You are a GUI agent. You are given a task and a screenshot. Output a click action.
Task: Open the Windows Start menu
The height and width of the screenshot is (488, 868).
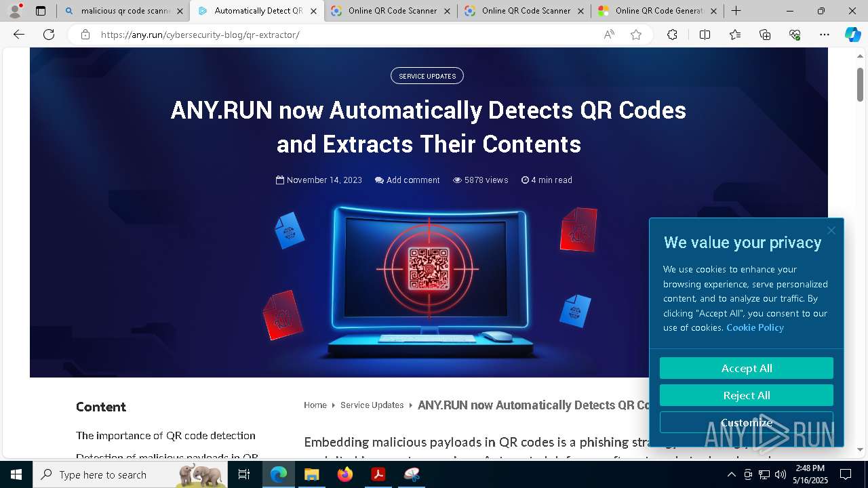16,474
